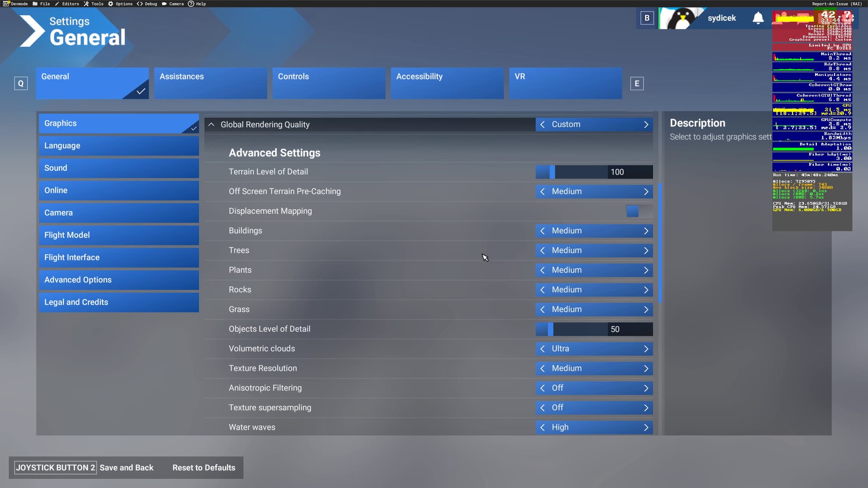The width and height of the screenshot is (868, 488).
Task: Switch to the Controls tab
Action: [329, 83]
